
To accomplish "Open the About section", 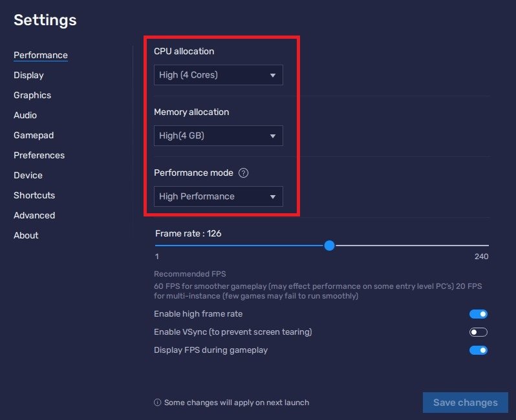I will pyautogui.click(x=26, y=235).
